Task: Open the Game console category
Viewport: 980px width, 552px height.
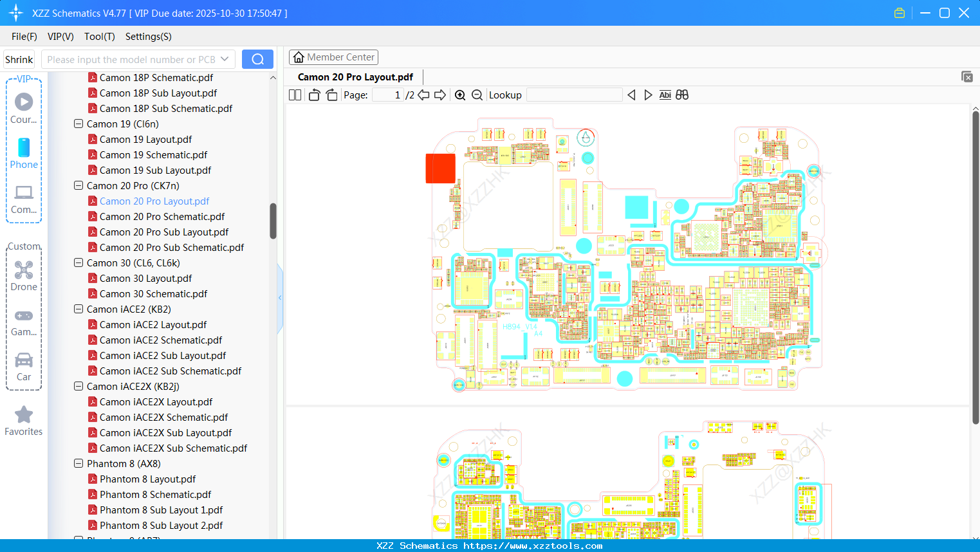Action: click(x=24, y=322)
